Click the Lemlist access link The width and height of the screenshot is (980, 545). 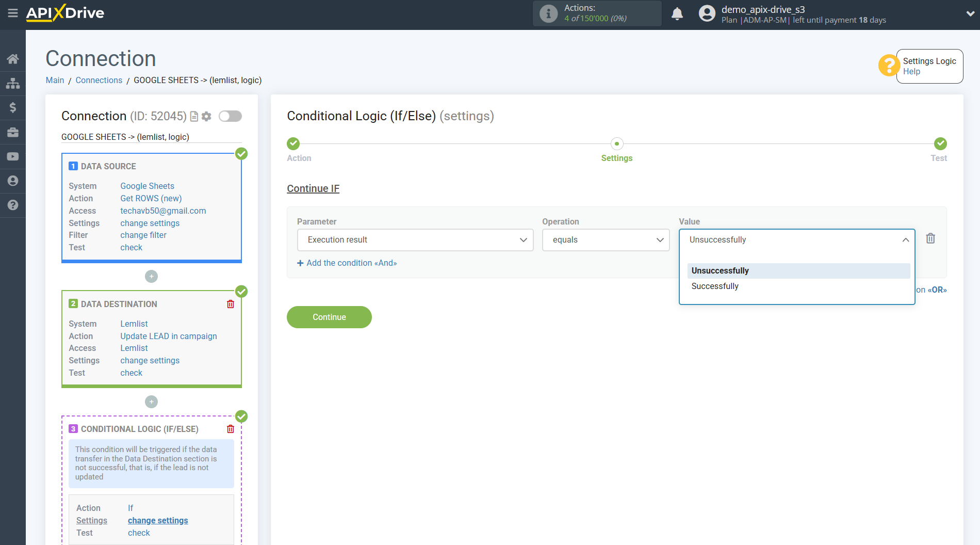click(x=134, y=348)
